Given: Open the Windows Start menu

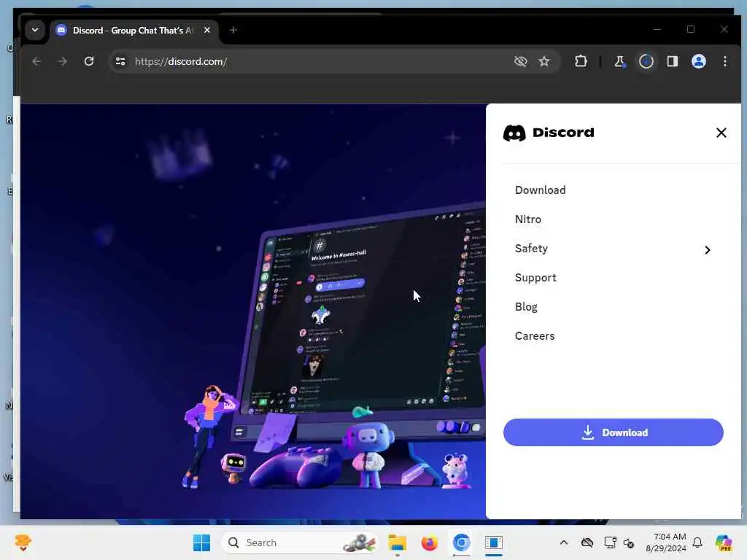Looking at the screenshot, I should point(201,542).
